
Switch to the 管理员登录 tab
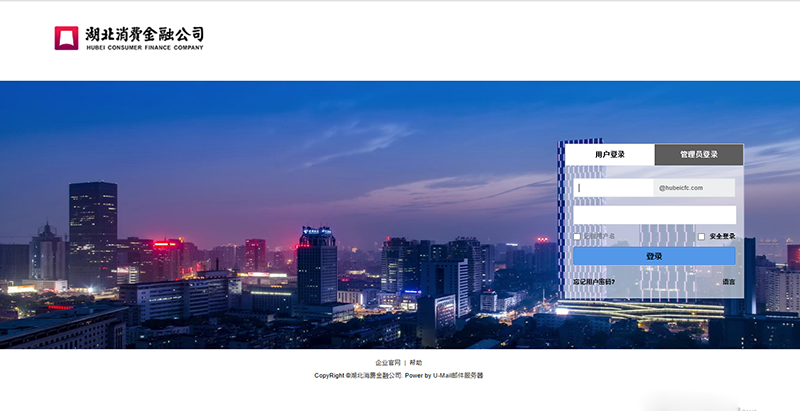click(699, 155)
